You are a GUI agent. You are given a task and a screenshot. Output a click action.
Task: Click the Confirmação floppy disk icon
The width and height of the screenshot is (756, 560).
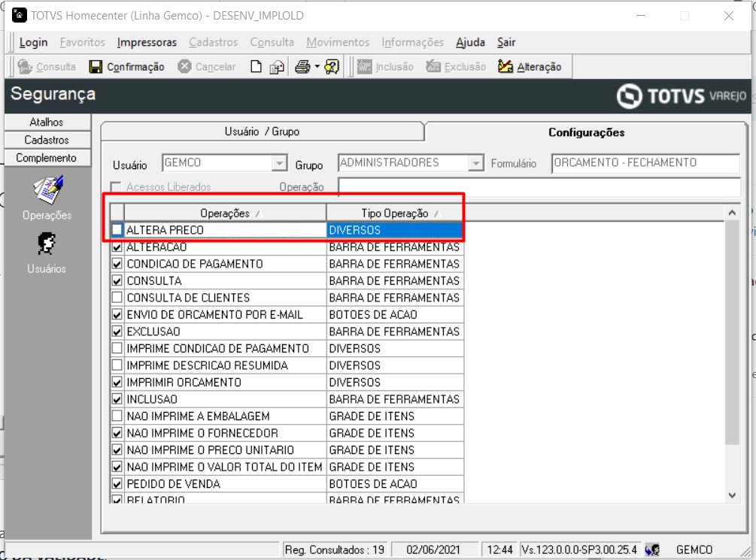[x=96, y=66]
